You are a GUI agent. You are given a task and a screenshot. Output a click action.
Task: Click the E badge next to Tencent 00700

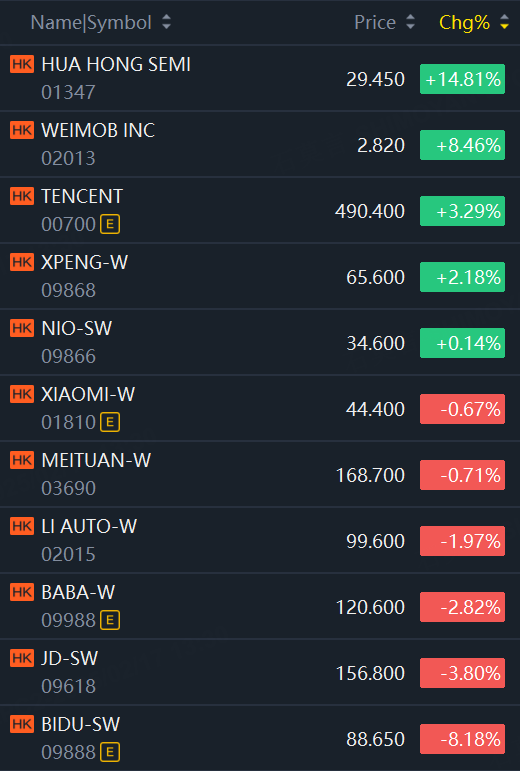110,224
